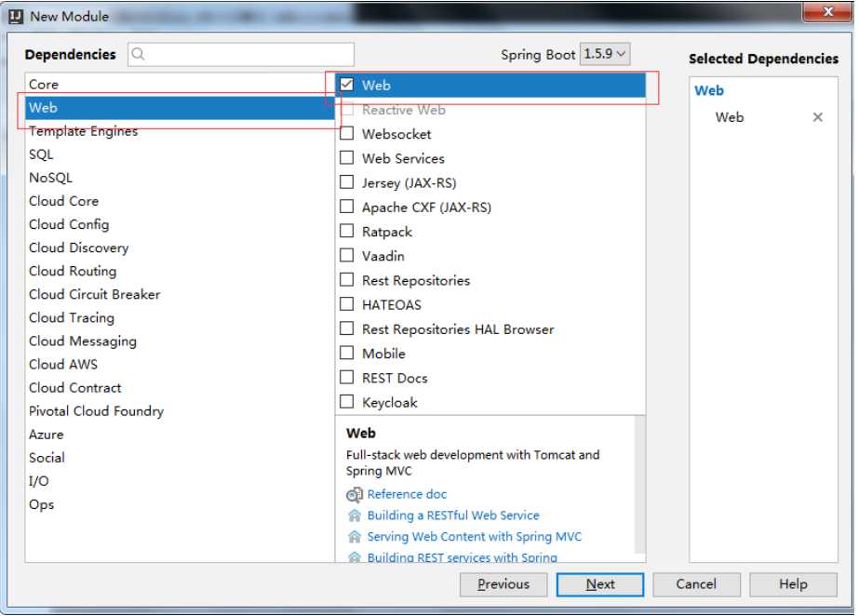Viewport: 858px width, 616px height.
Task: Select Pivotal Cloud Foundry category
Action: [x=180, y=411]
